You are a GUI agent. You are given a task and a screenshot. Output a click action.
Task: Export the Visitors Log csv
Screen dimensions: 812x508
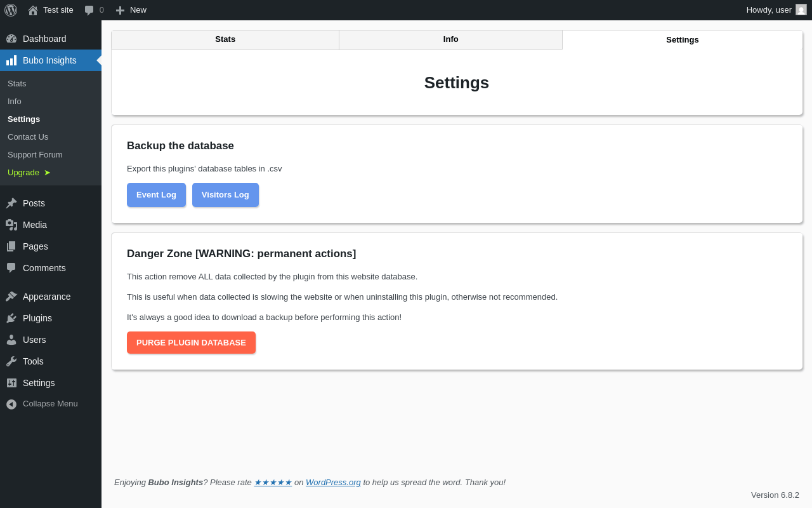(225, 195)
